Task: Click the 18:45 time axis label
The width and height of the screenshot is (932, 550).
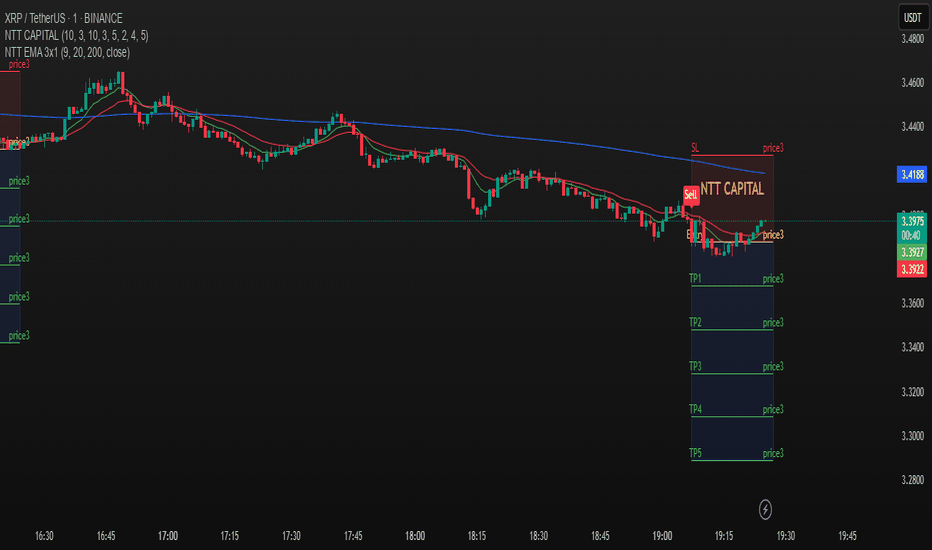Action: tap(600, 536)
